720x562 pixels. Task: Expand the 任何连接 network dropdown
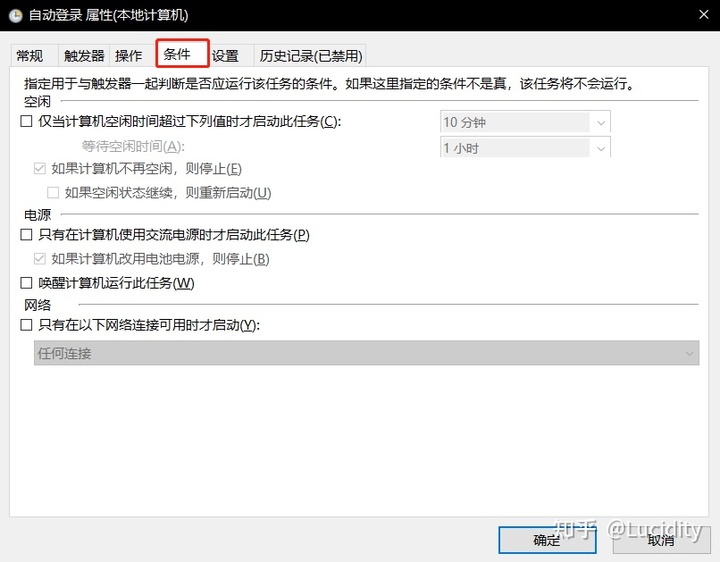(x=366, y=353)
